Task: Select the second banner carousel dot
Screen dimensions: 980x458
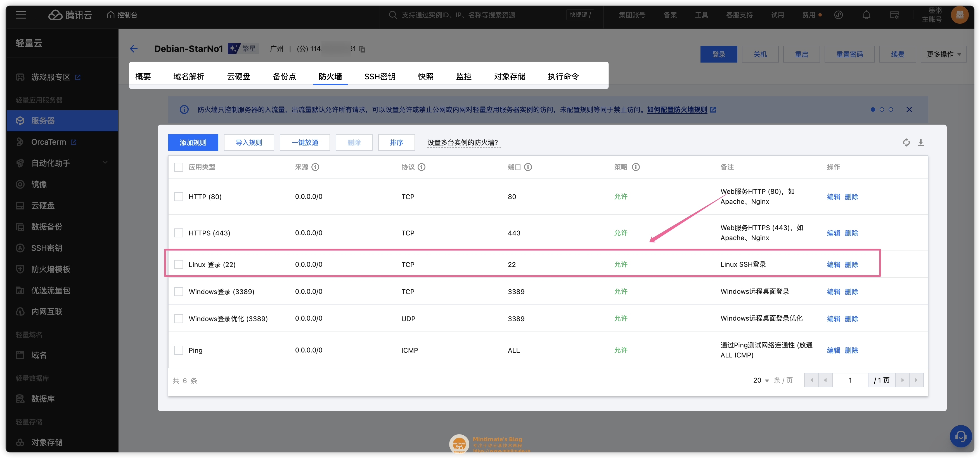Action: point(881,109)
